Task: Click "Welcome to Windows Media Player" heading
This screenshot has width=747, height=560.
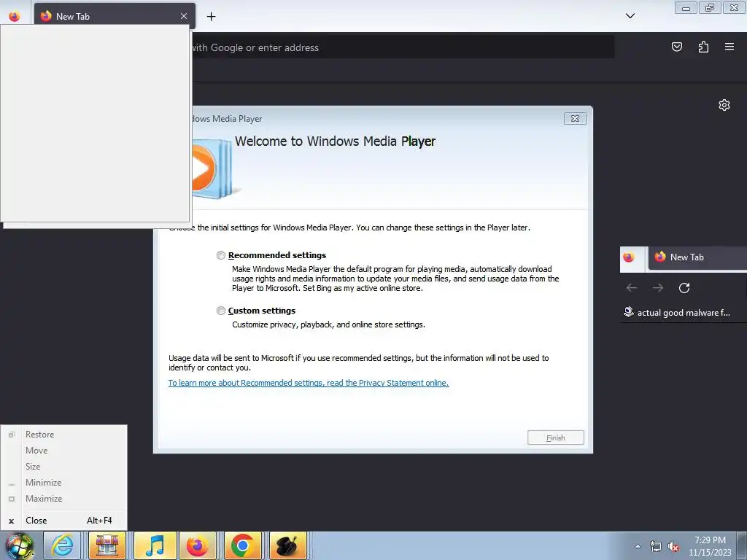Action: tap(335, 141)
